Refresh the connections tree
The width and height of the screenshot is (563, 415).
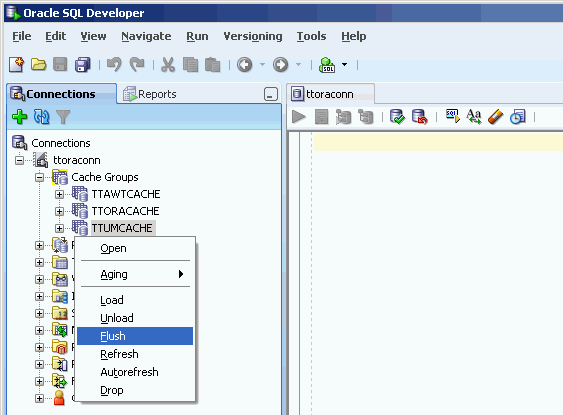point(41,117)
